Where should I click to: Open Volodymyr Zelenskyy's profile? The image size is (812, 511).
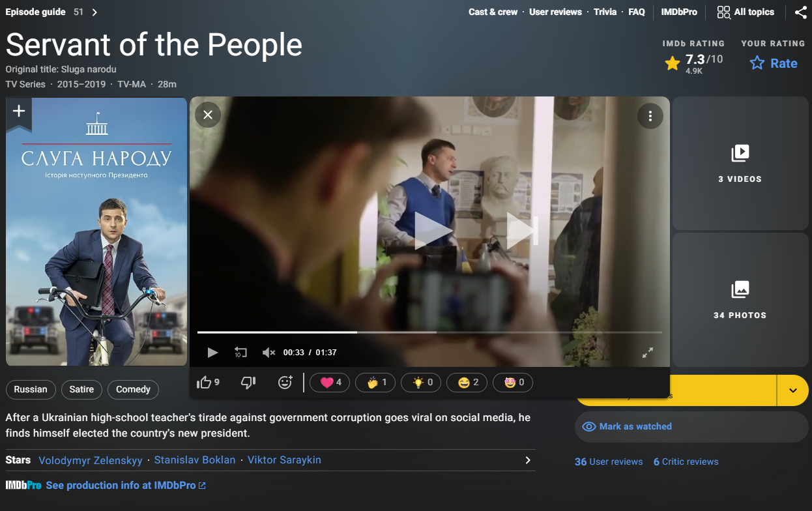coord(91,460)
